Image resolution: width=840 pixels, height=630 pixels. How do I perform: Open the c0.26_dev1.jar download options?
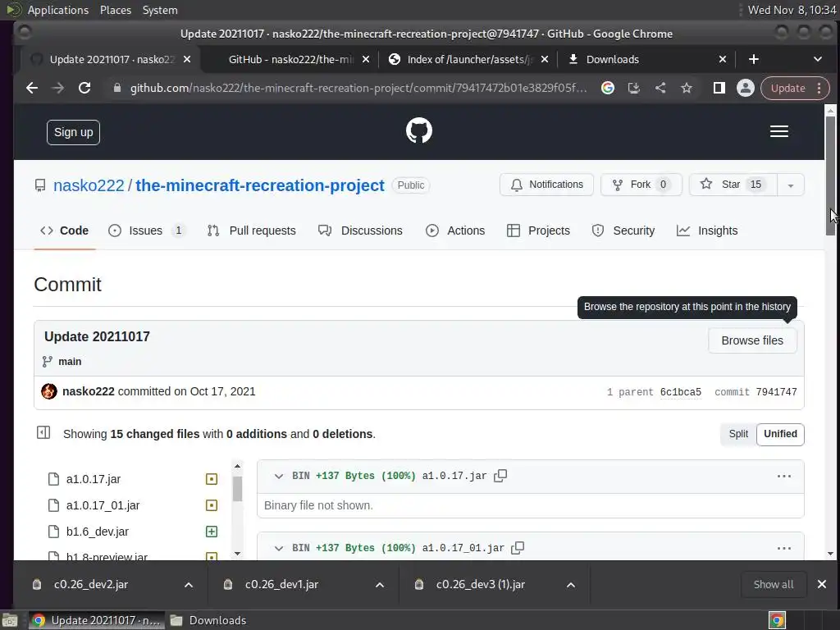coord(380,584)
